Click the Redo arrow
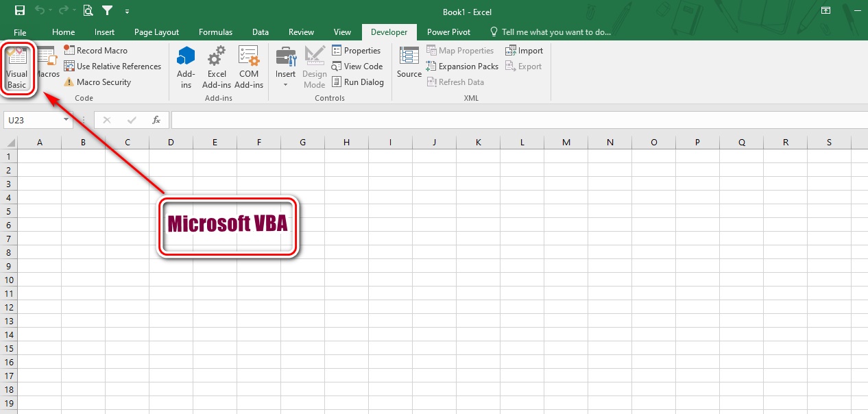Viewport: 868px width, 414px height. (x=63, y=11)
